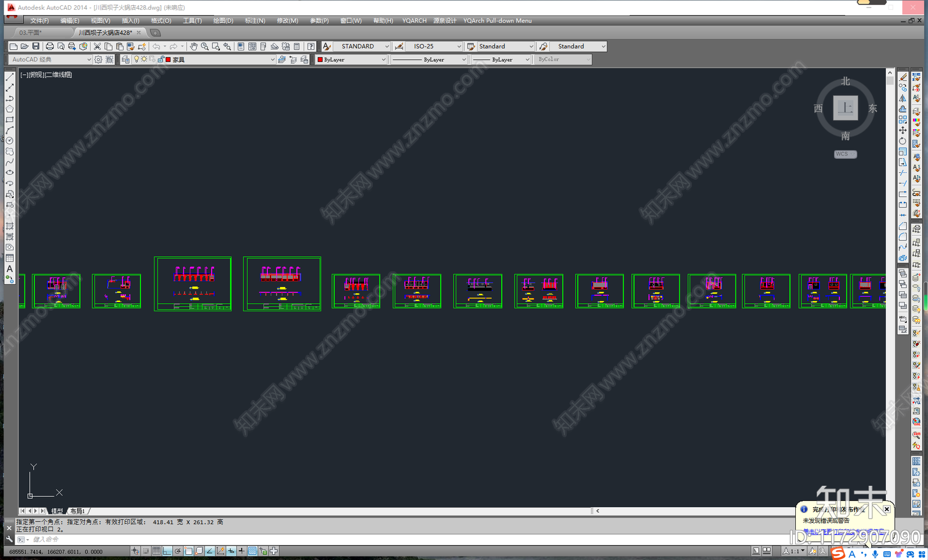The image size is (928, 560).
Task: Click the Copy clipboard icon
Action: pyautogui.click(x=108, y=46)
